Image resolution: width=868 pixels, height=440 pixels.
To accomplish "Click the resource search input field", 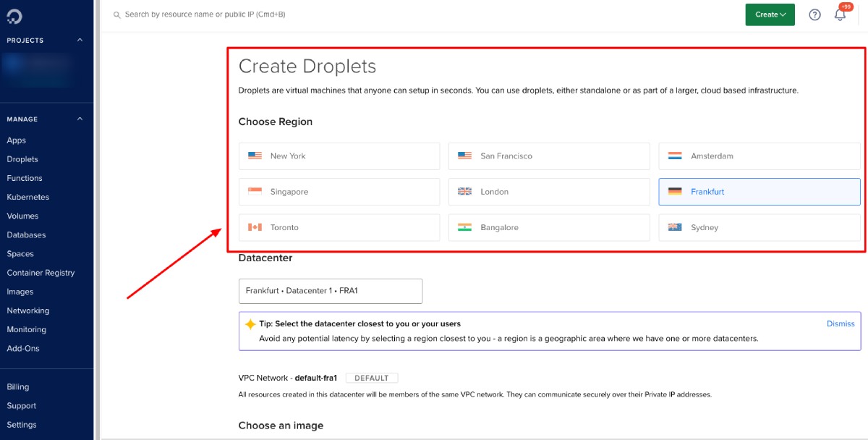I will 217,13.
